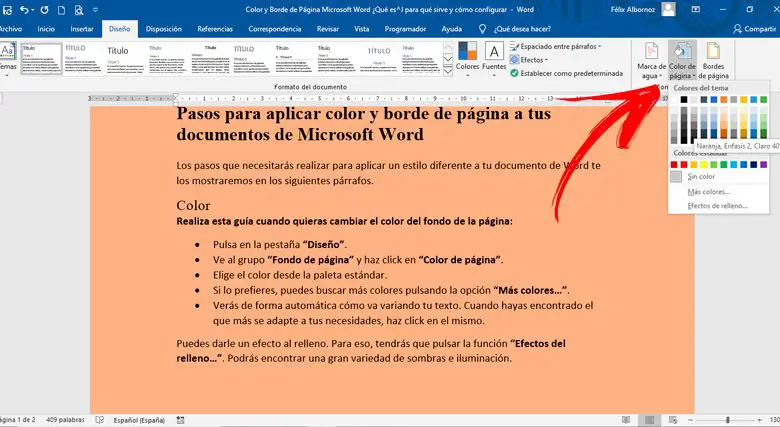Choose standard yellow color swatch

(704, 164)
